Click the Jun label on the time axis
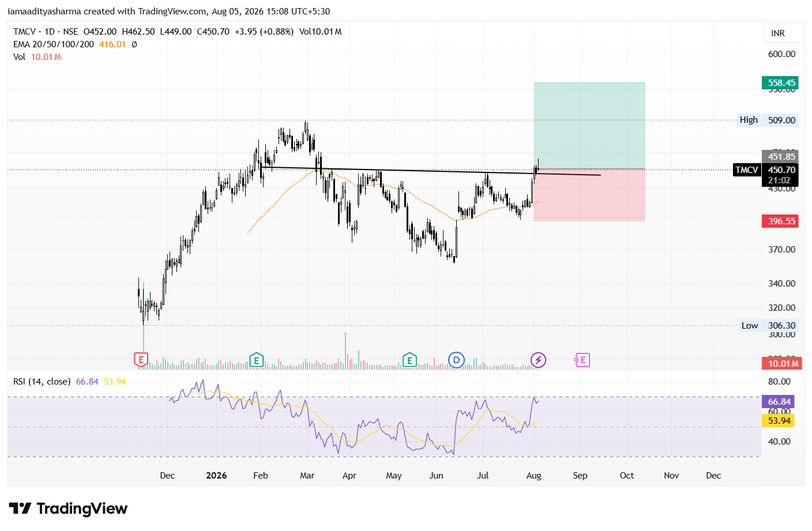 tap(437, 476)
